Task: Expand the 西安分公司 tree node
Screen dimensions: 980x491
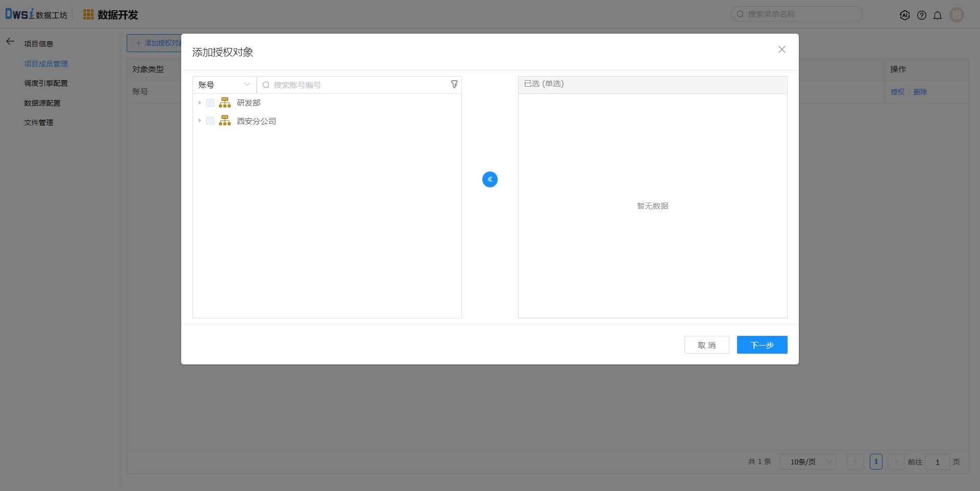Action: (x=200, y=121)
